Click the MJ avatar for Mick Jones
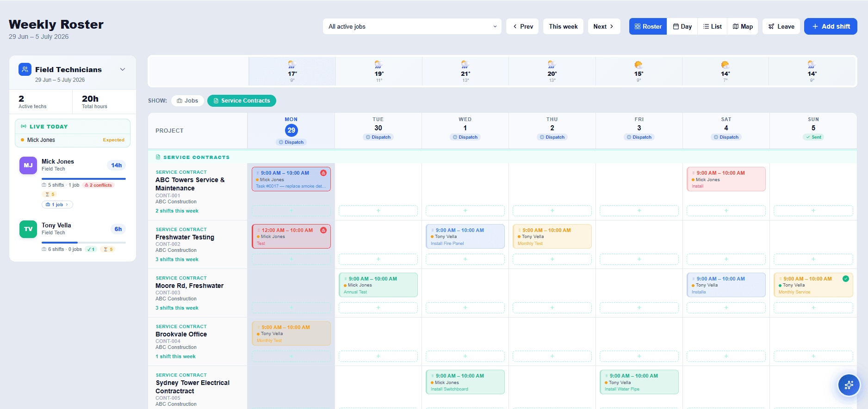The width and height of the screenshot is (868, 409). point(28,165)
